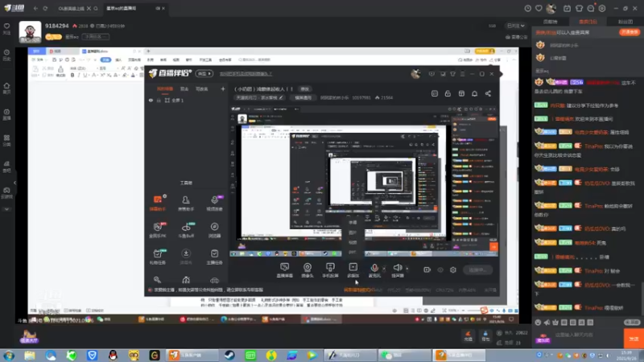Screen dimensions: 644x362
Task: Click orange 发送 send button in chat
Action: click(634, 339)
